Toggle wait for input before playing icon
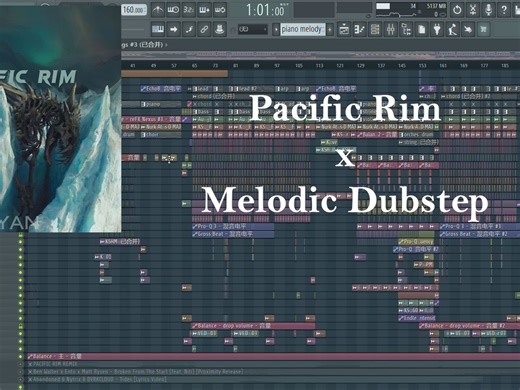The image size is (520, 390). [173, 10]
